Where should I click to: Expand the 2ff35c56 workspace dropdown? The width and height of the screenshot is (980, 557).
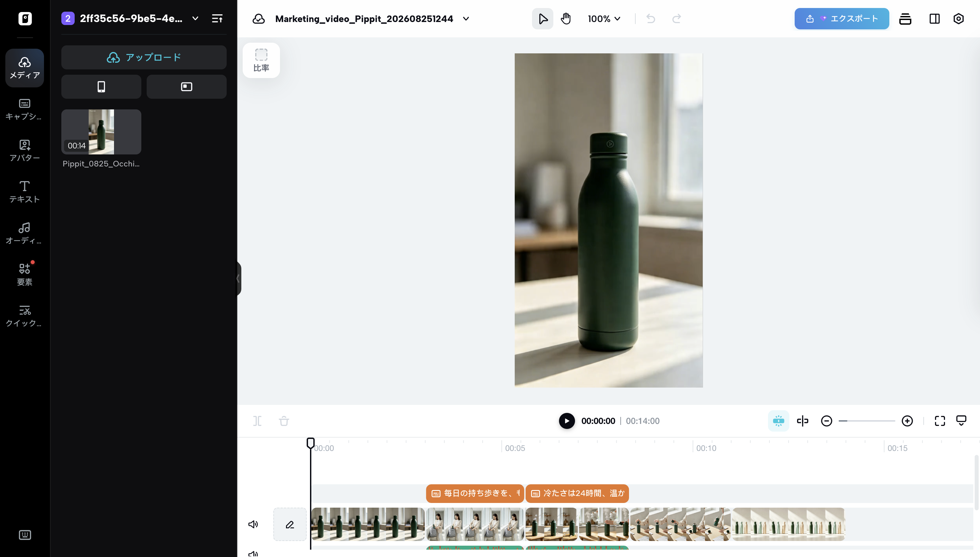195,18
